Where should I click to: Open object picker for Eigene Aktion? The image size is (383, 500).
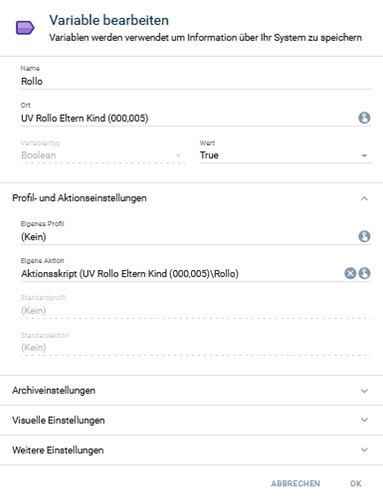coord(364,273)
